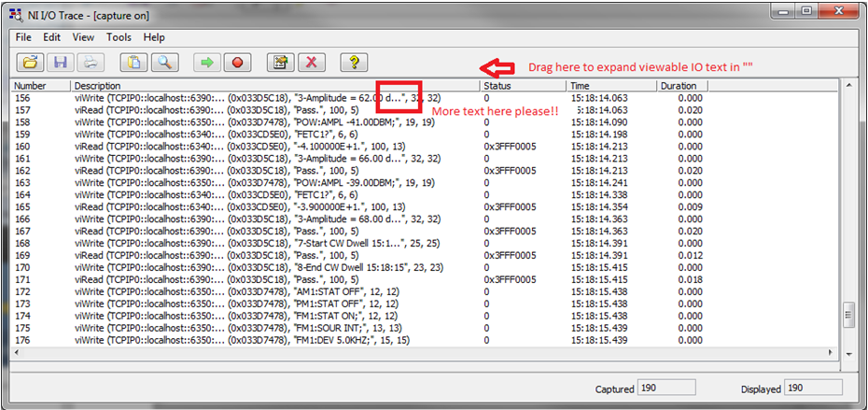Select row number 171
The image size is (868, 410).
22,280
